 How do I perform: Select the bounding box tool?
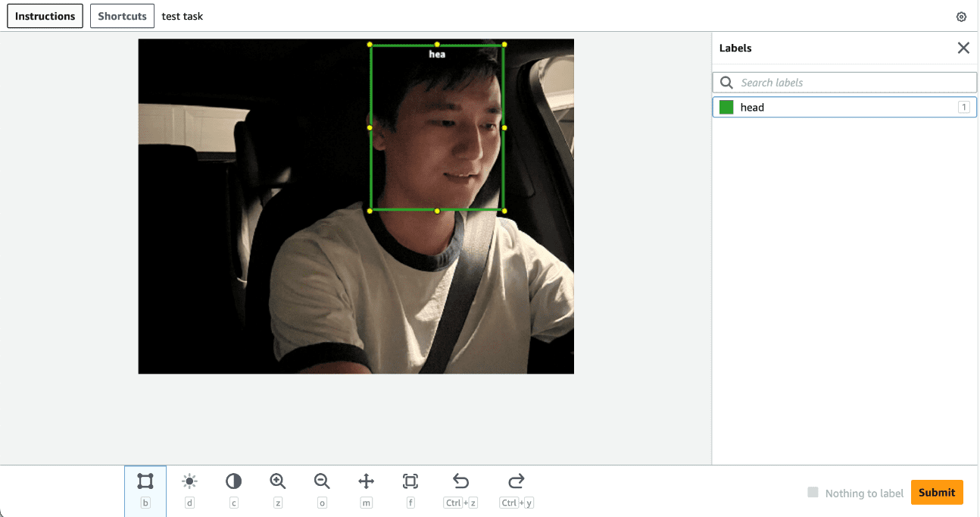pos(145,481)
